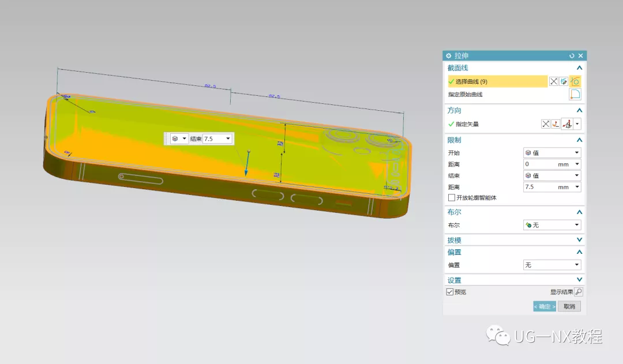623x364 pixels.
Task: Click the 取消 button
Action: tap(569, 306)
